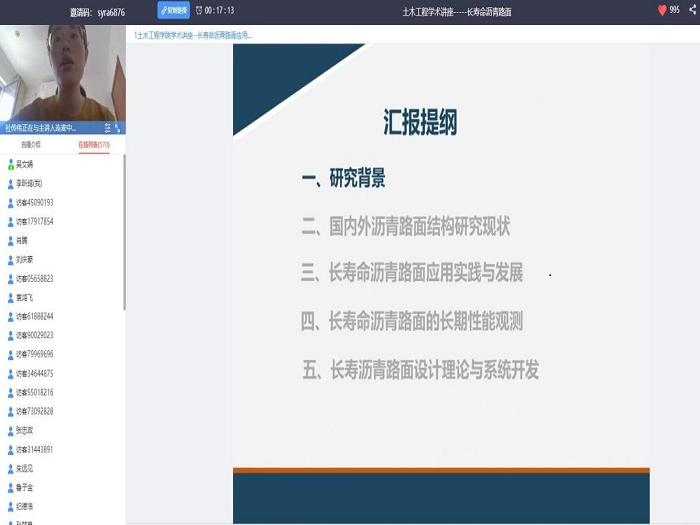Open the share icon in top bar
The height and width of the screenshot is (525, 700).
click(690, 10)
